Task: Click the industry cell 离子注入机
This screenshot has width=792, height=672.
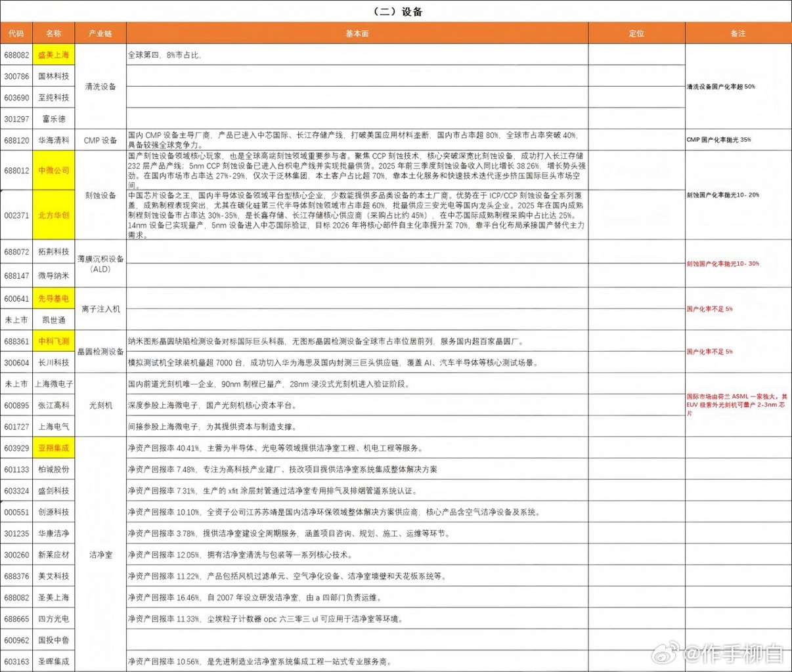Action: pyautogui.click(x=100, y=309)
